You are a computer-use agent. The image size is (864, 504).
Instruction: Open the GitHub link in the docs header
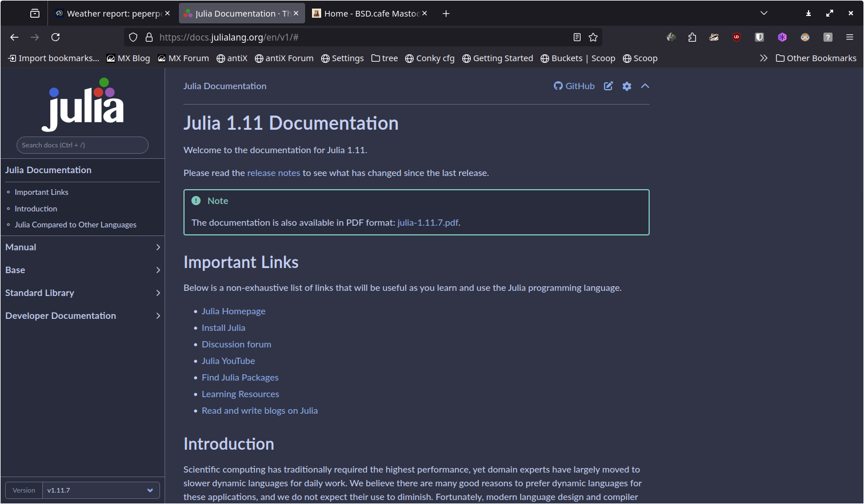574,86
